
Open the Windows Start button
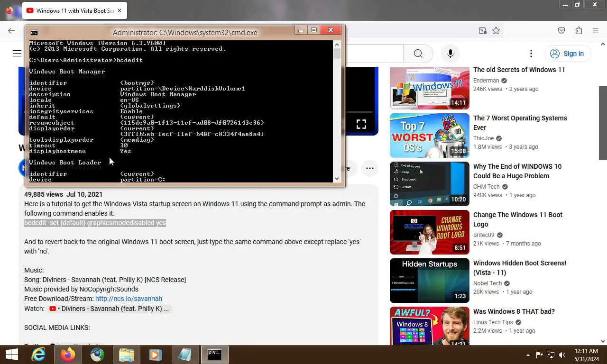click(x=11, y=354)
